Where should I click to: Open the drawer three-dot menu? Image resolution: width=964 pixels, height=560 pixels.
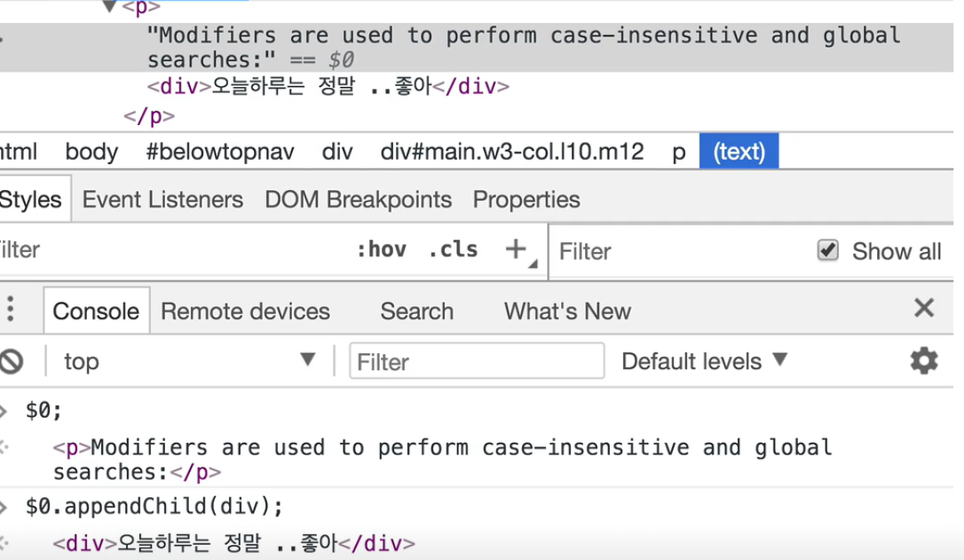click(11, 310)
